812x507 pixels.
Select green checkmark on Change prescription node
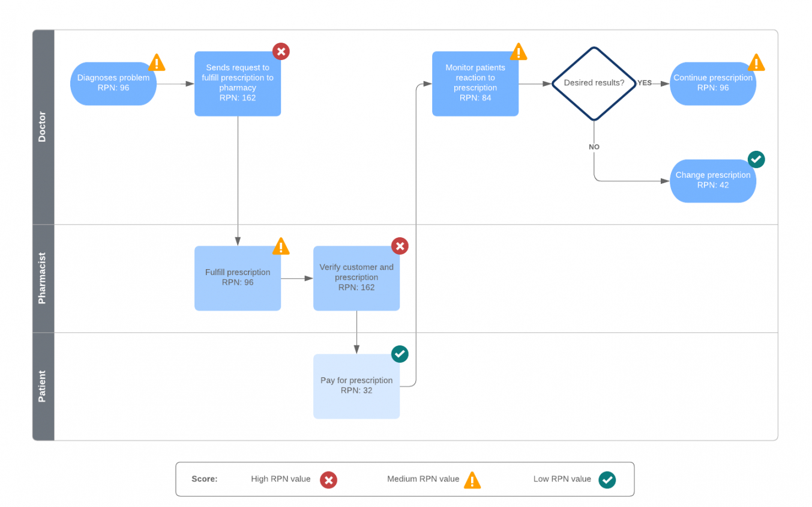coord(756,159)
